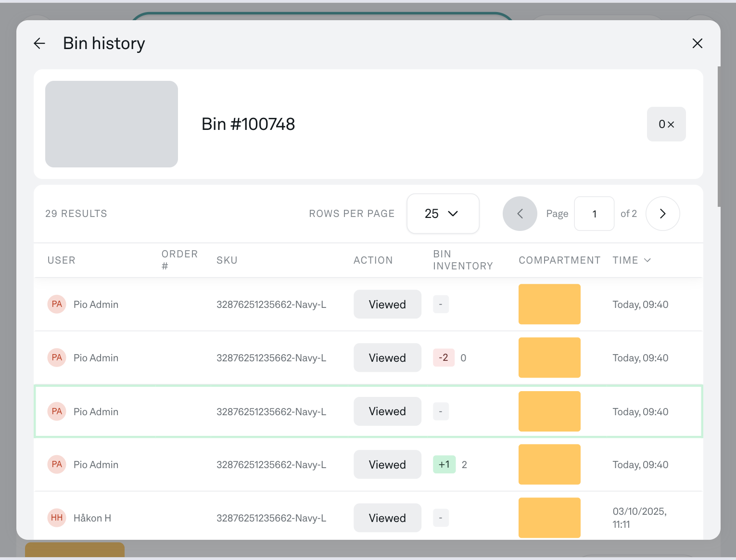Click the Bin #100748 image placeholder
Viewport: 736px width, 560px height.
(112, 124)
